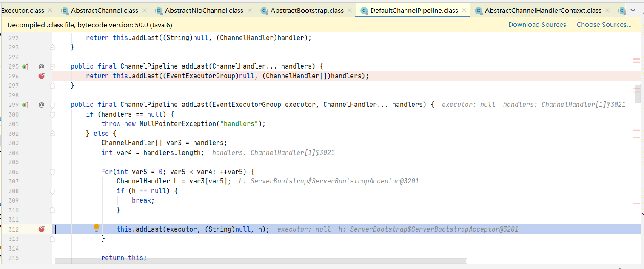Click the Download Sources link
Viewport: 644px width, 269px height.
[x=537, y=25]
